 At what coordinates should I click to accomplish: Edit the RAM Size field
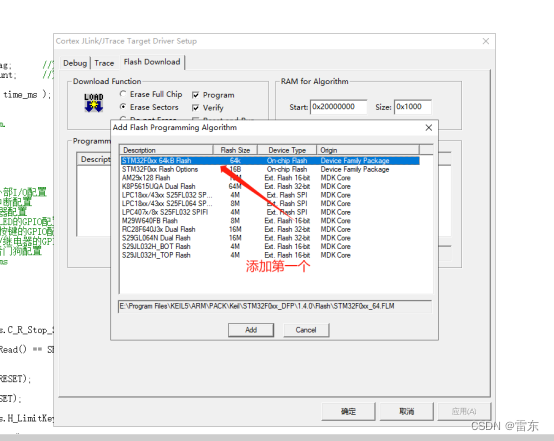(413, 107)
